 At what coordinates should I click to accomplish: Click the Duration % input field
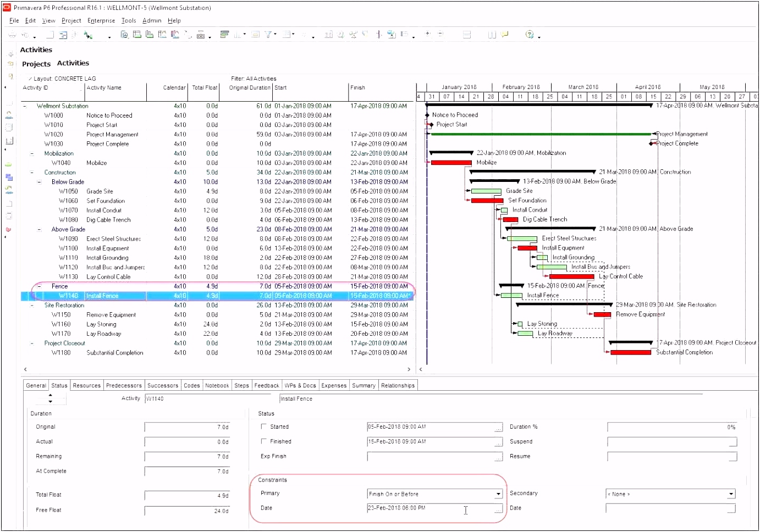pos(672,427)
